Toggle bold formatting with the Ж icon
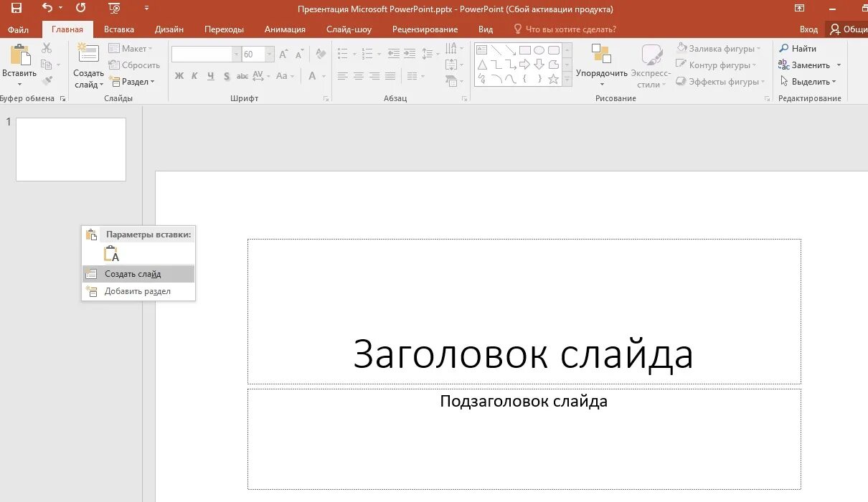Viewport: 868px width, 502px height. [x=179, y=75]
